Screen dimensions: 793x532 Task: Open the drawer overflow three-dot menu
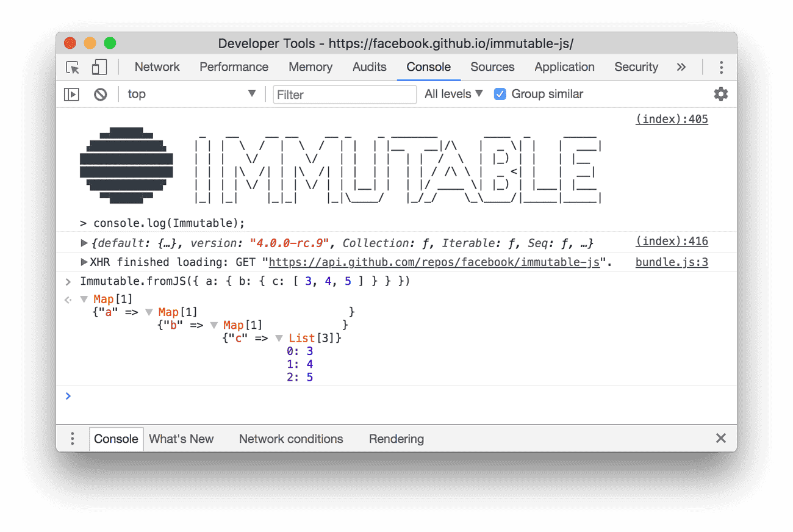tap(72, 439)
